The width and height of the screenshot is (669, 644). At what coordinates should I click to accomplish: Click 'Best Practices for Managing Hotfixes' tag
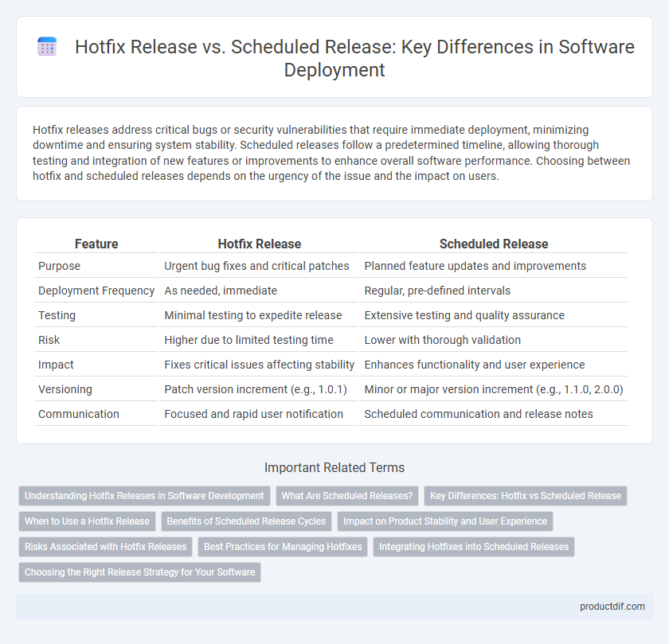283,547
